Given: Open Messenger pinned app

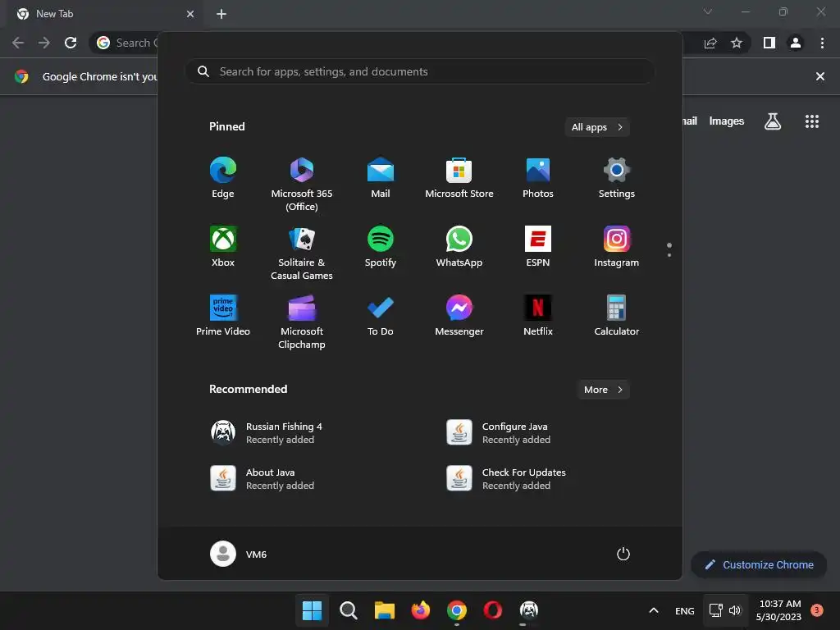Looking at the screenshot, I should (x=459, y=316).
